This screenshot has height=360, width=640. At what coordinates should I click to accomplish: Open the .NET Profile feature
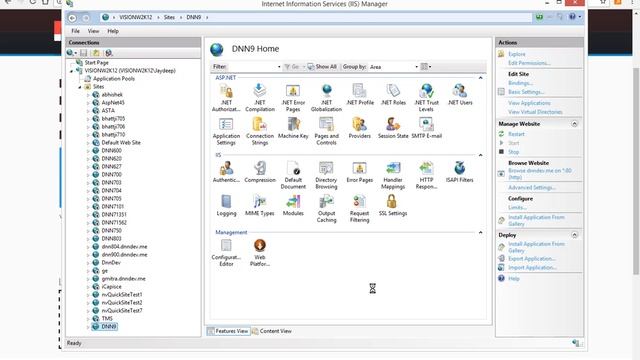click(360, 94)
